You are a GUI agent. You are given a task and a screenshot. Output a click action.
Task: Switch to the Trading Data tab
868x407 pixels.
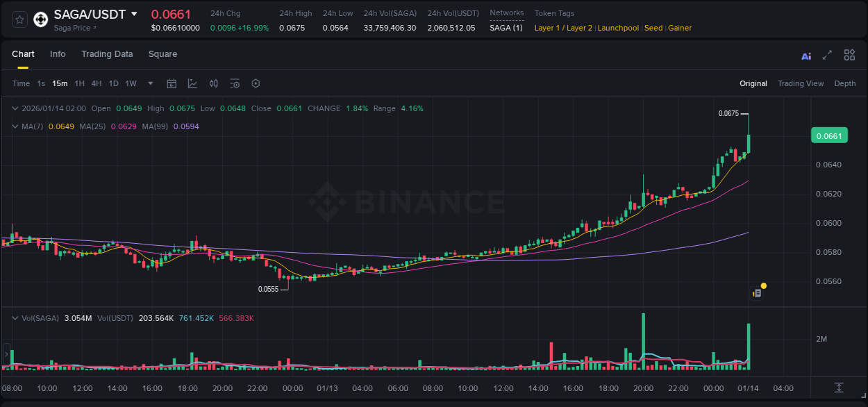point(107,54)
